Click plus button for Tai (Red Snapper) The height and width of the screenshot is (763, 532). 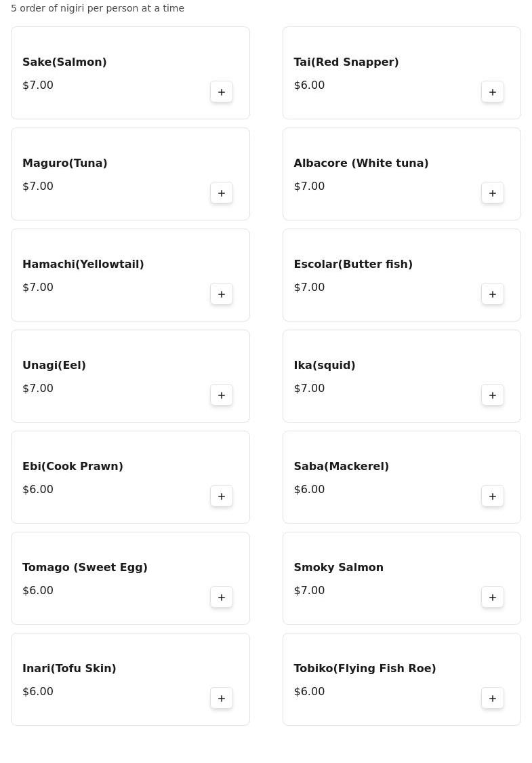(493, 92)
